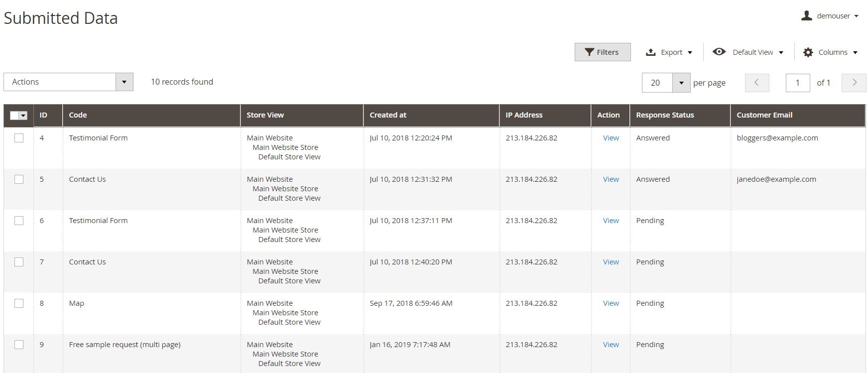
Task: Open the Actions dropdown
Action: pos(68,82)
